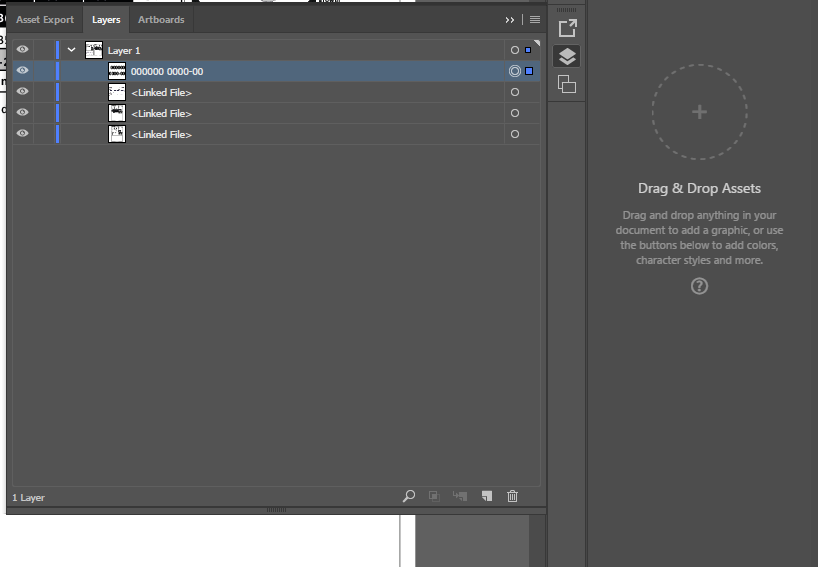Click the dashed circle add-asset plus
Screen dimensions: 818x567
(700, 112)
